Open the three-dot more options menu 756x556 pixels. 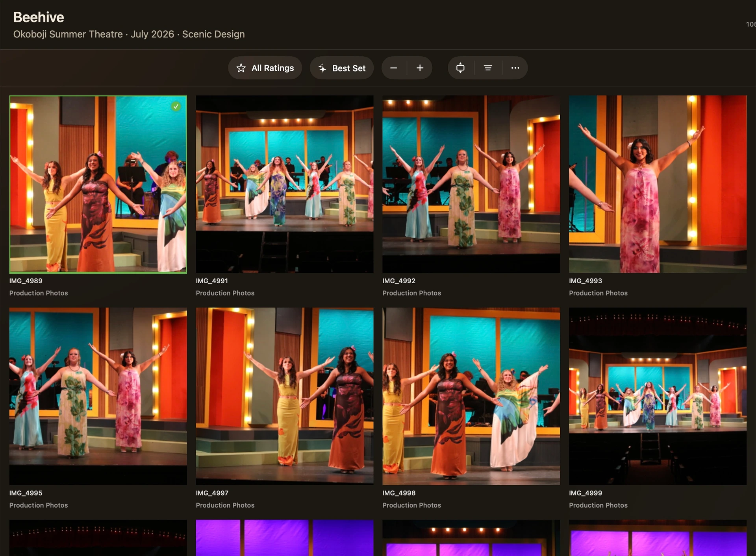[515, 68]
